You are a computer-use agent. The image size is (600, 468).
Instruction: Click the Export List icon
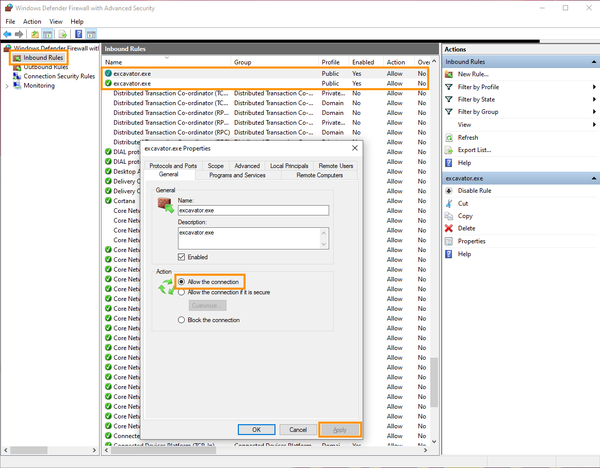[449, 150]
